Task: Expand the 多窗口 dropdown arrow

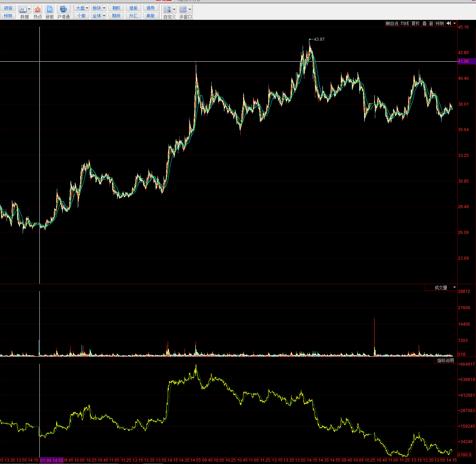Action: click(x=190, y=9)
